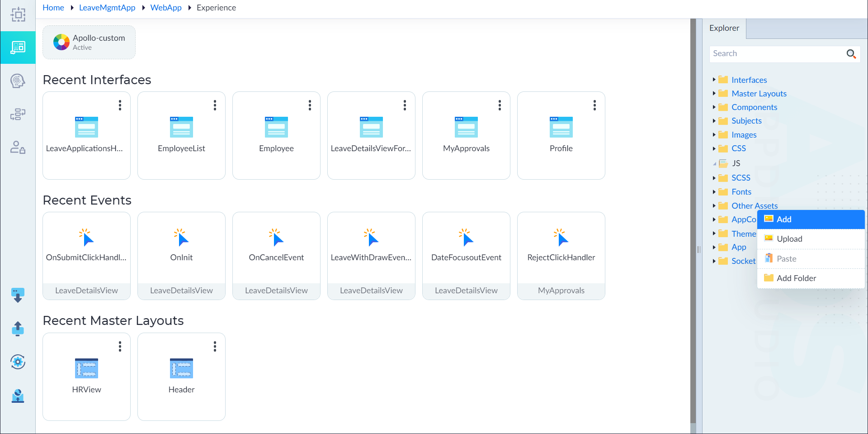Open options menu for Header layout
The image size is (868, 434).
pyautogui.click(x=215, y=347)
